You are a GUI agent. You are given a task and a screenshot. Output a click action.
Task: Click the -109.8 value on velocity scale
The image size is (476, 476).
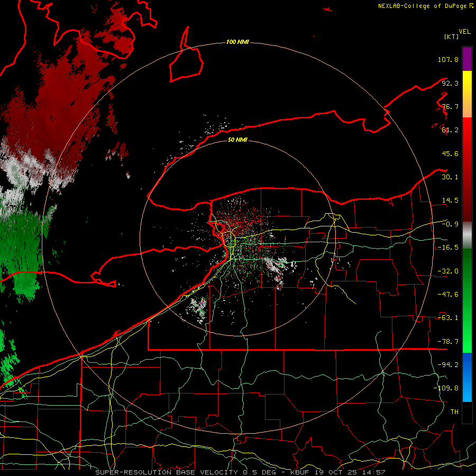pyautogui.click(x=446, y=388)
